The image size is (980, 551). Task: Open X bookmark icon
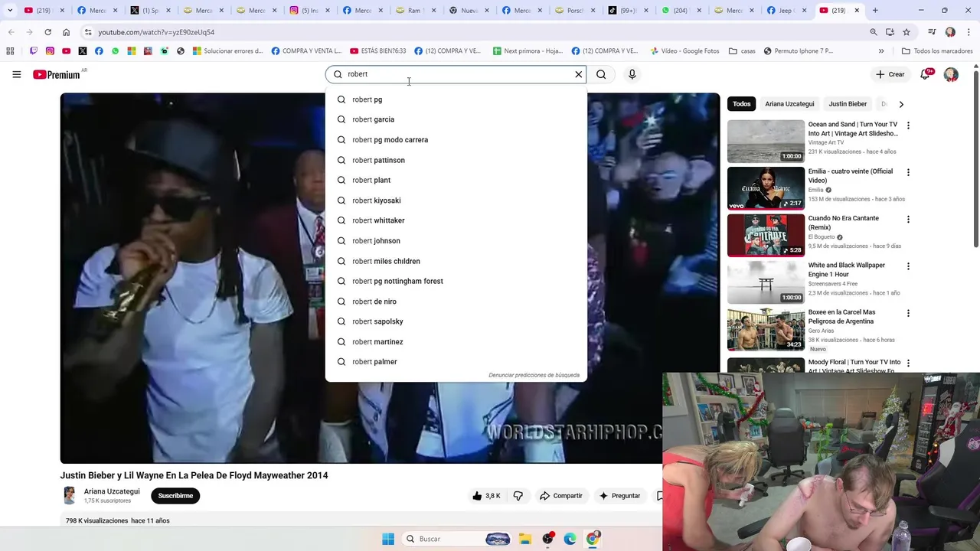click(83, 51)
